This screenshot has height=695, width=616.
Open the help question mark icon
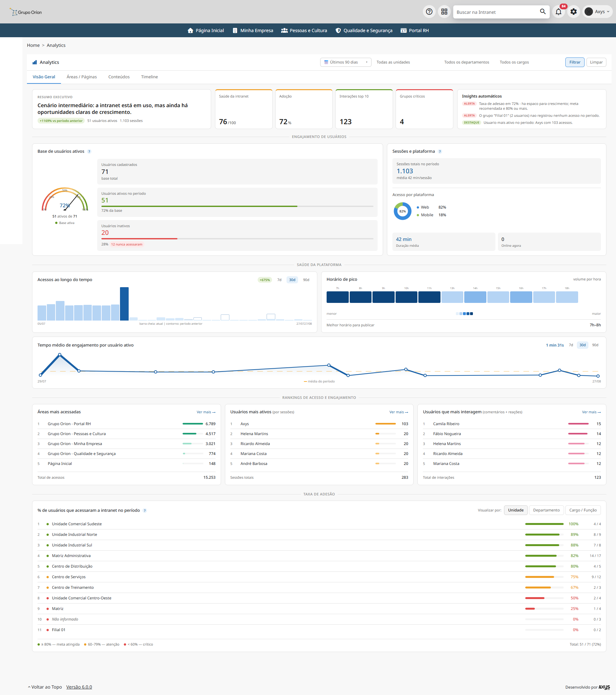click(429, 12)
